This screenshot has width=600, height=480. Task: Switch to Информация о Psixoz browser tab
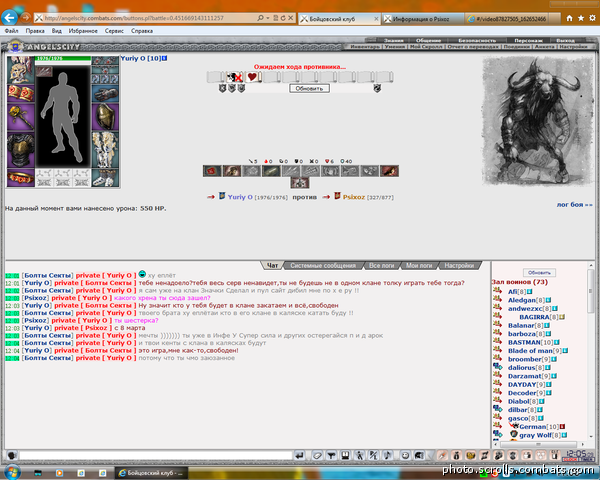421,19
